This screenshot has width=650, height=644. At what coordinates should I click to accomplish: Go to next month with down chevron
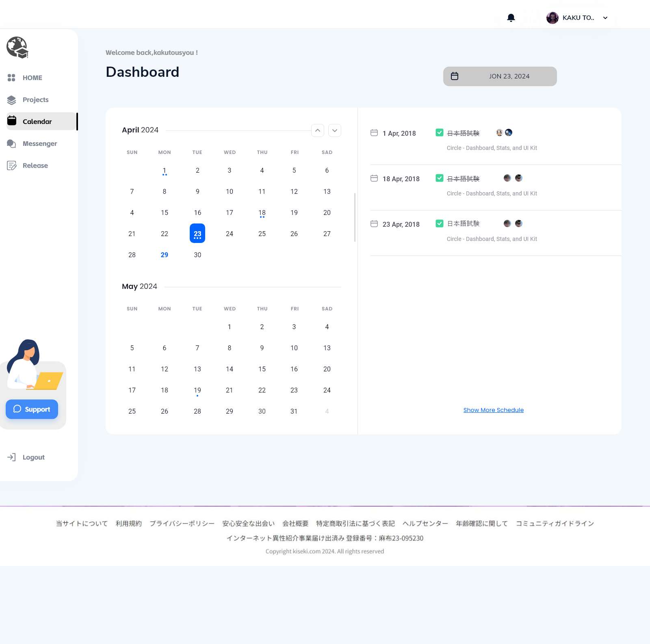coord(335,130)
